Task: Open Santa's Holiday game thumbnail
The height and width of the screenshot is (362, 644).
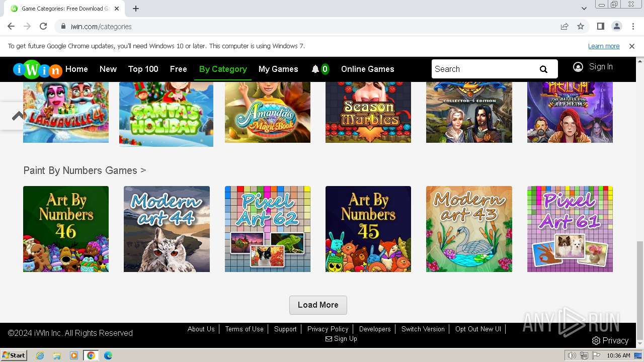Action: [x=167, y=115]
